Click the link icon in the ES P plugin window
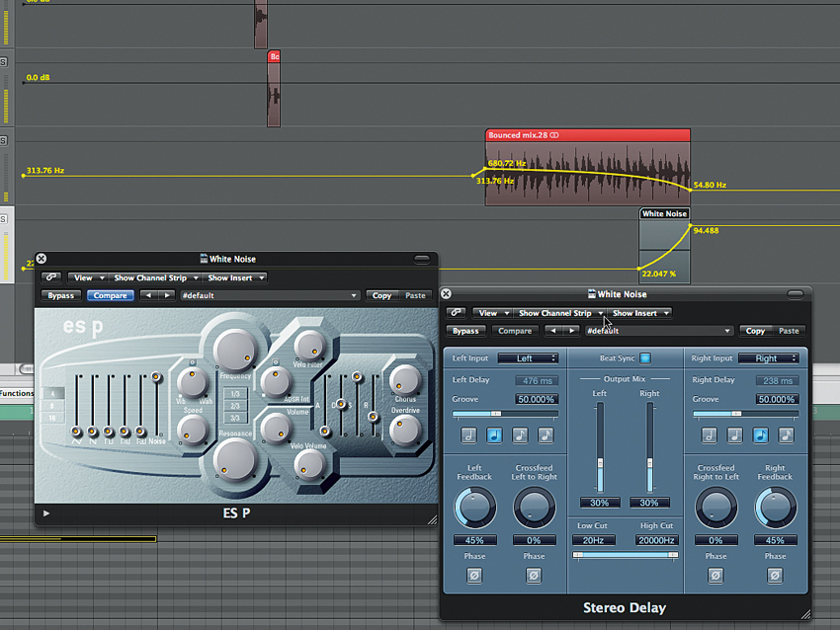This screenshot has height=630, width=840. tap(50, 277)
